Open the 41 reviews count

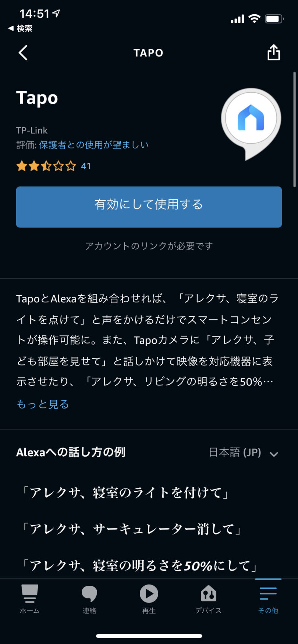86,166
